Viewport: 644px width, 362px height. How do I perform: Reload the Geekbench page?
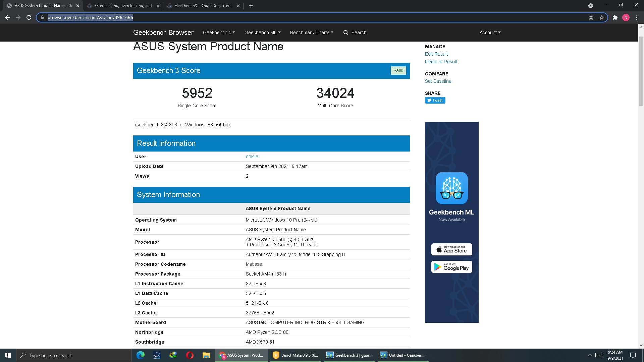pyautogui.click(x=29, y=17)
